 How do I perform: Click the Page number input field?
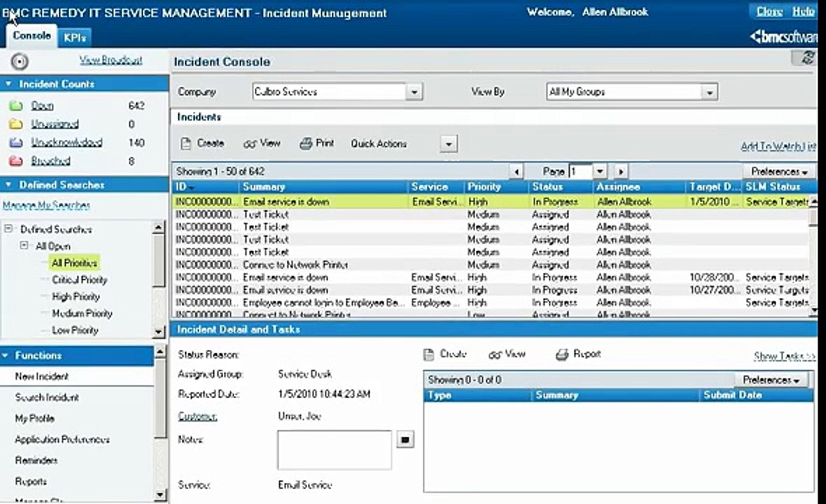click(581, 171)
